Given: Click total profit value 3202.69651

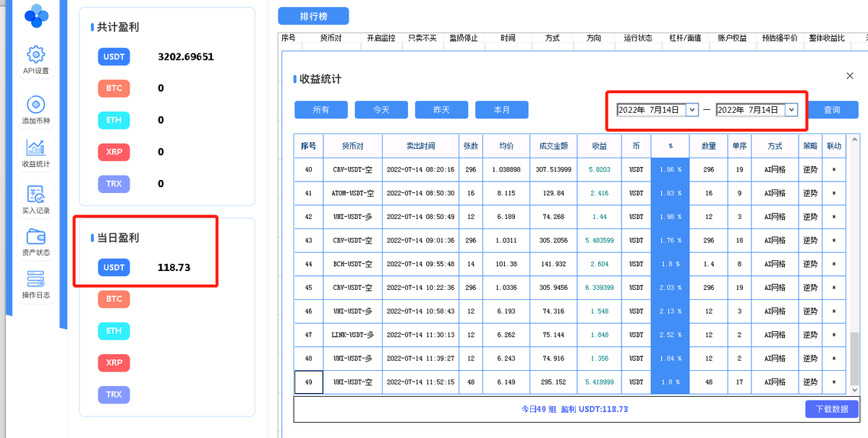Looking at the screenshot, I should point(186,56).
